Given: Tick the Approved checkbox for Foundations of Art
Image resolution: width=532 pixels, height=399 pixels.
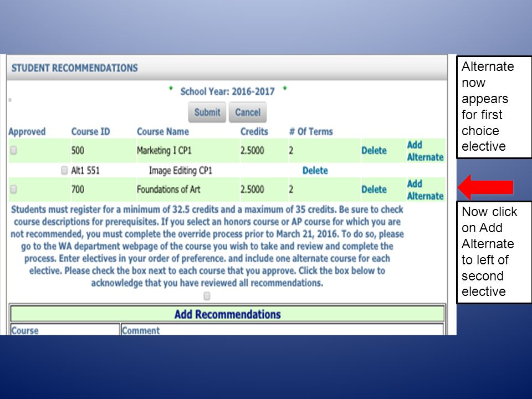Looking at the screenshot, I should click(x=13, y=189).
